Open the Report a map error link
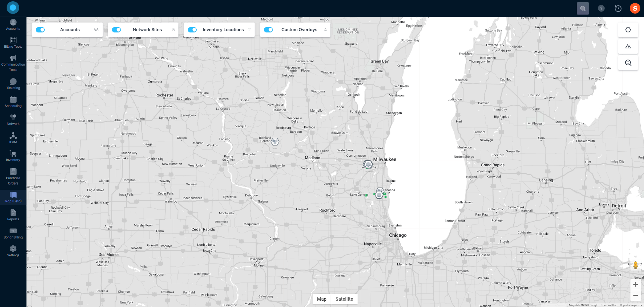Viewport: 644px width, 307px height. pos(631,305)
